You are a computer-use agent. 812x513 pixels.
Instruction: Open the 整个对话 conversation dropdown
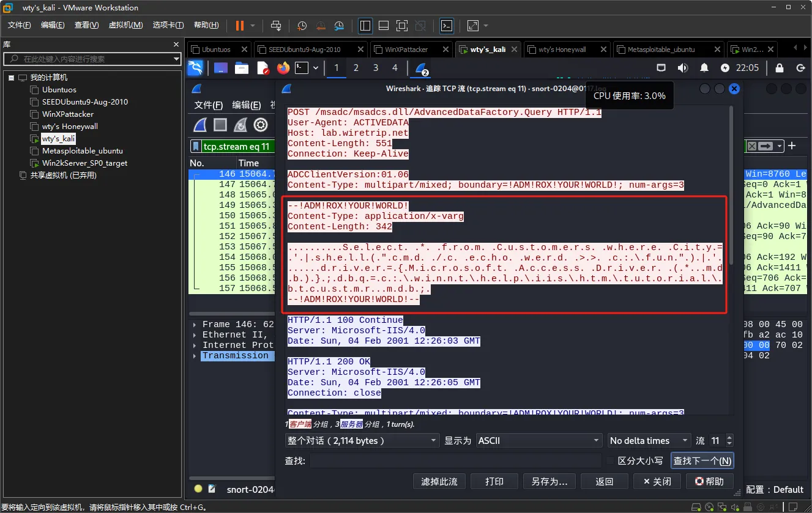[362, 440]
